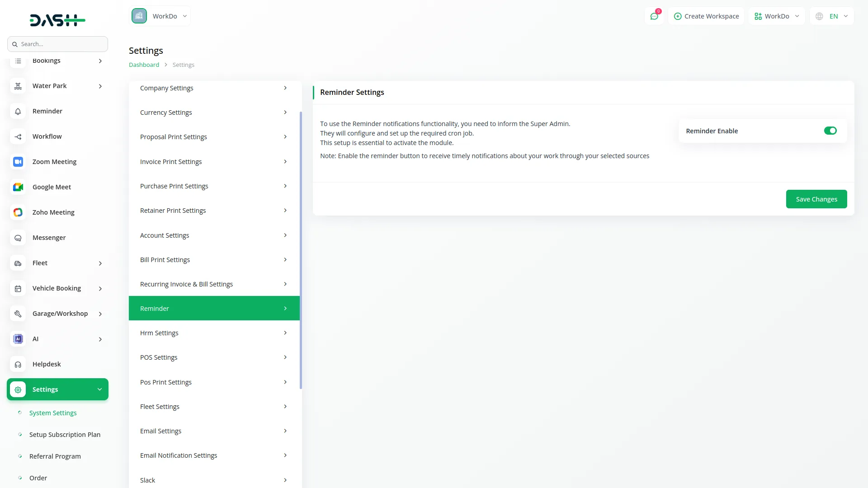The image size is (868, 488).
Task: Open Email Settings in the settings list
Action: [214, 431]
